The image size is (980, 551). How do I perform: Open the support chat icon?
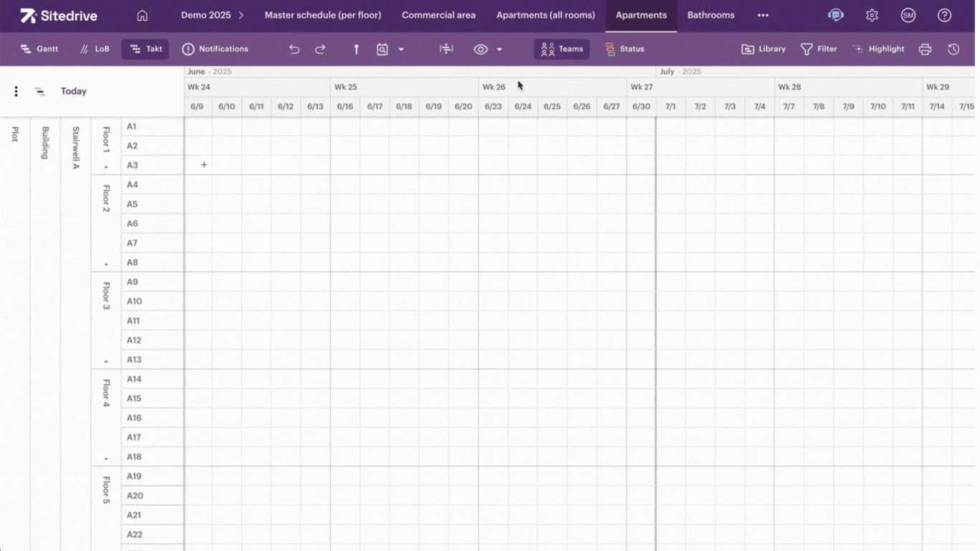(836, 15)
